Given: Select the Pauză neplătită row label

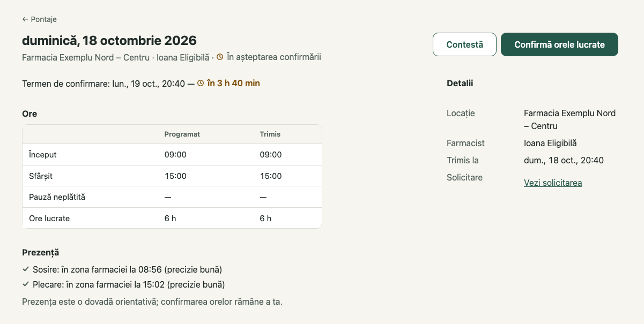Looking at the screenshot, I should coord(57,197).
